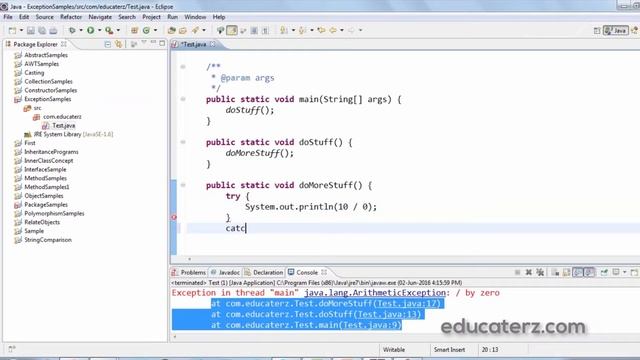This screenshot has height=360, width=640.
Task: Open the Project menu
Action: click(151, 17)
